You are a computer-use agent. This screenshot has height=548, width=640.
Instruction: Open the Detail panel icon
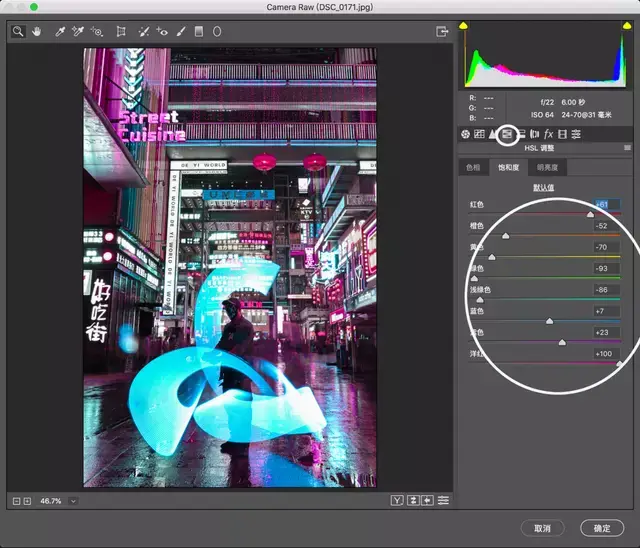[493, 134]
